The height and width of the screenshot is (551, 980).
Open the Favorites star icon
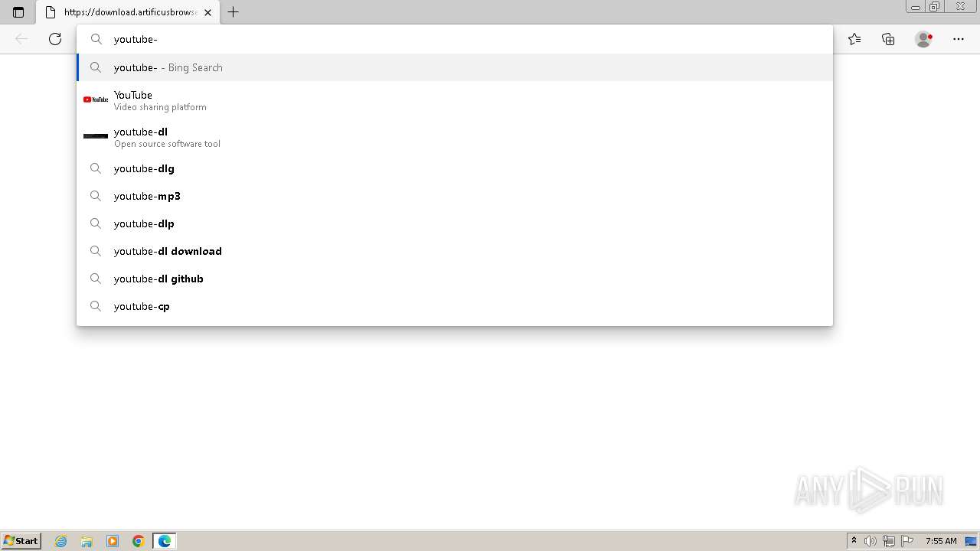coord(854,39)
